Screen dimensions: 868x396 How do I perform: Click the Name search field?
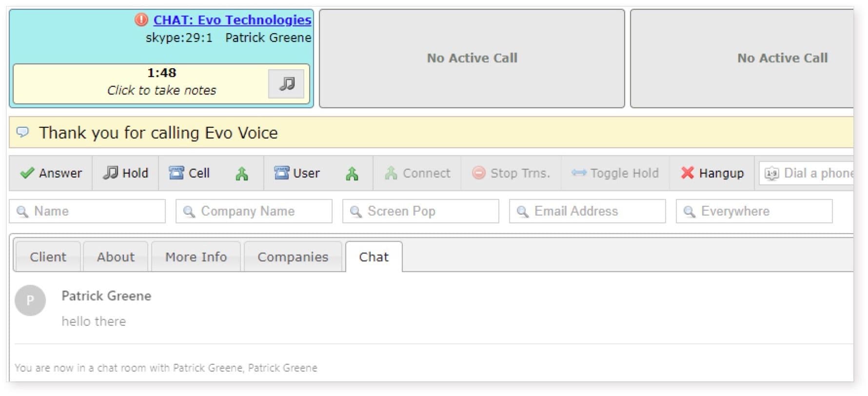[87, 211]
